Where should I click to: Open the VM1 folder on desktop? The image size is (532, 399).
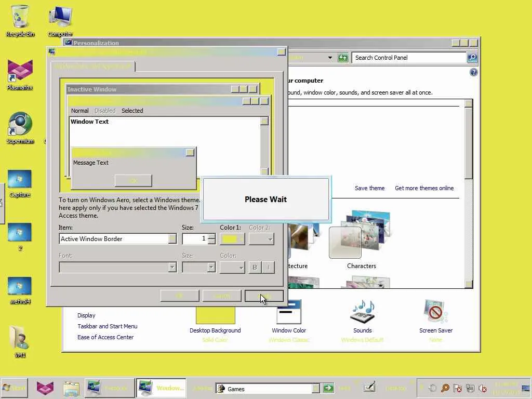20,342
